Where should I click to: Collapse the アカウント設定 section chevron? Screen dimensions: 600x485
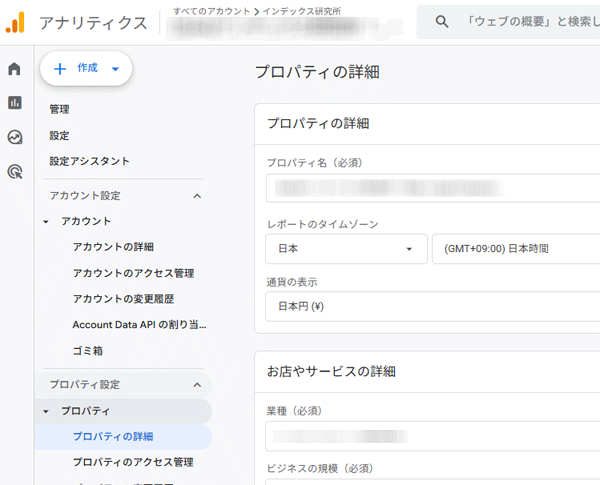197,196
